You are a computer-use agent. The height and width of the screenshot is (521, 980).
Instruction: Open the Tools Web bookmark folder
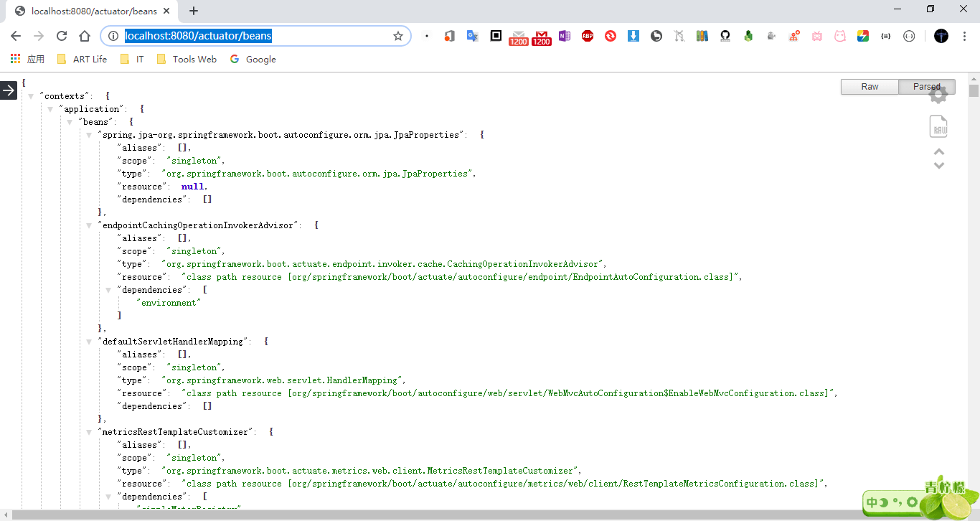(187, 60)
